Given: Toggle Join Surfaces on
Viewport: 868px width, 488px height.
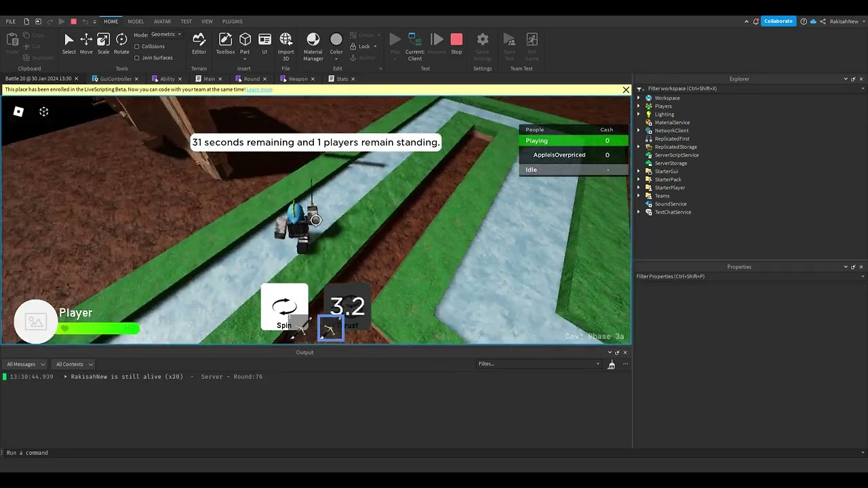Looking at the screenshot, I should point(138,58).
